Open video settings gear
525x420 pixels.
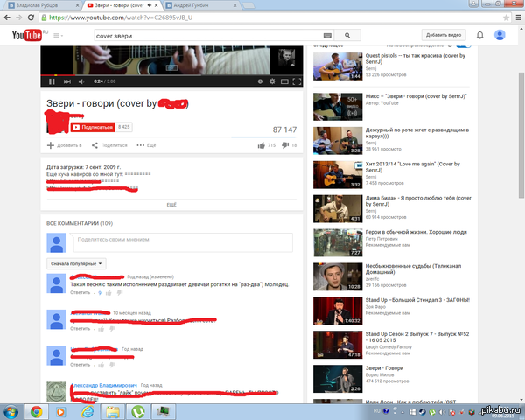272,81
